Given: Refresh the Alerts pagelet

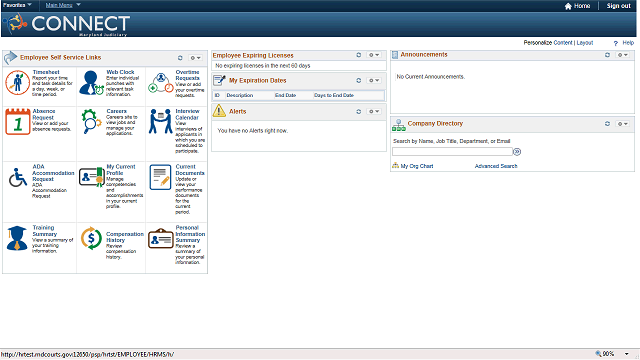Looking at the screenshot, I should (358, 111).
